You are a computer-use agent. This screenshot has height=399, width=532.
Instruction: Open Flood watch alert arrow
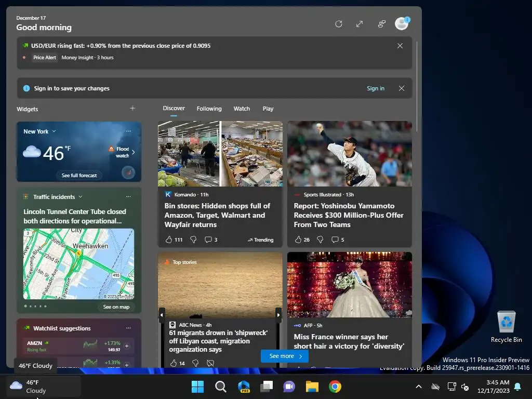click(134, 152)
